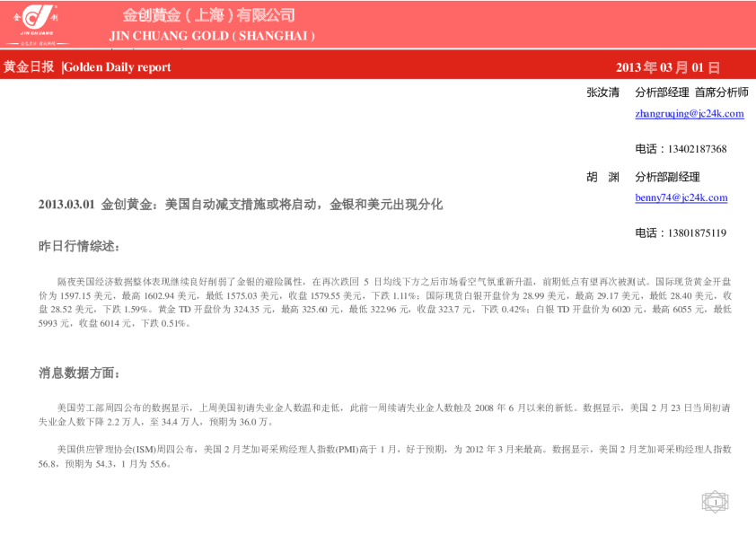Click the 黄金日报 Golden Daily report title

[87, 67]
